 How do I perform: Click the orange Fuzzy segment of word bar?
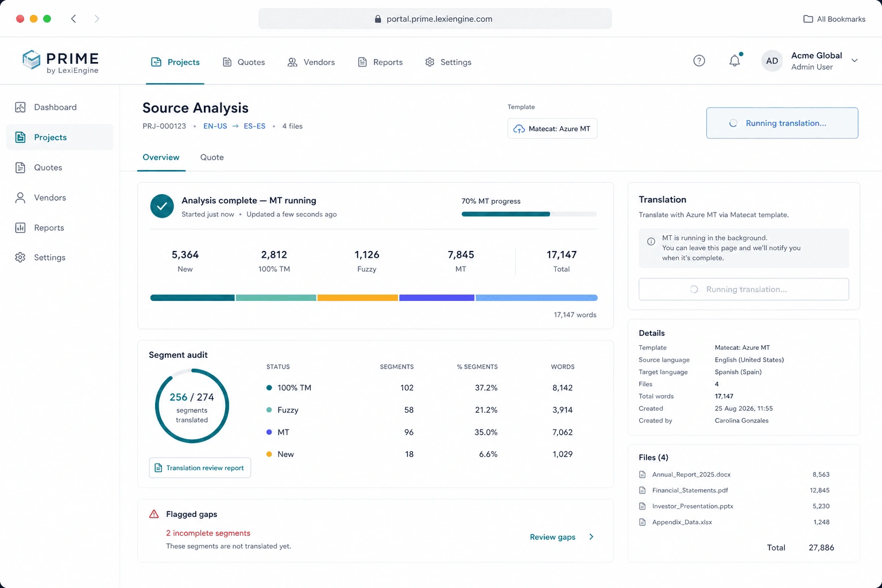coord(358,298)
